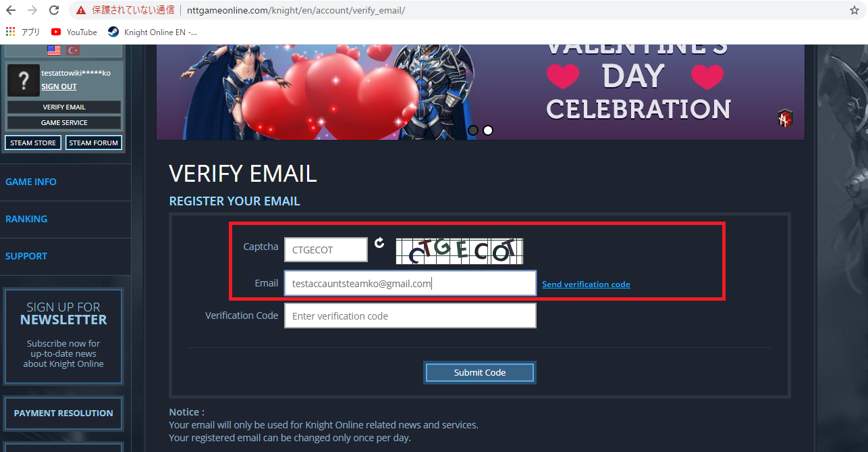Select the second banner slide dot
This screenshot has height=452, width=868.
tap(488, 130)
